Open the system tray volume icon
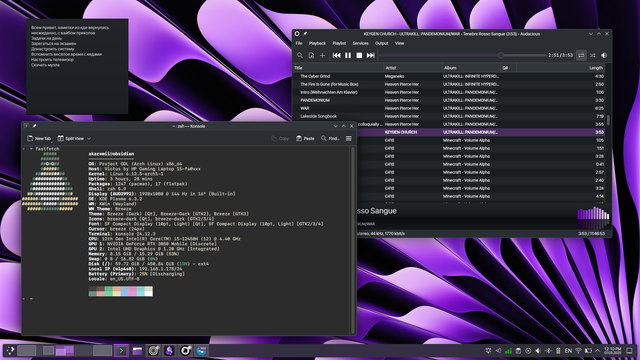 coord(538,351)
